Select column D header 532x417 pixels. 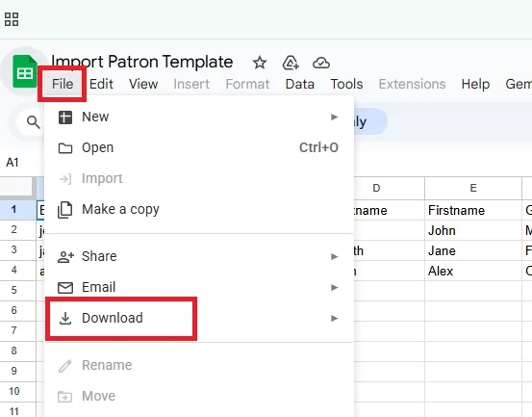point(390,188)
